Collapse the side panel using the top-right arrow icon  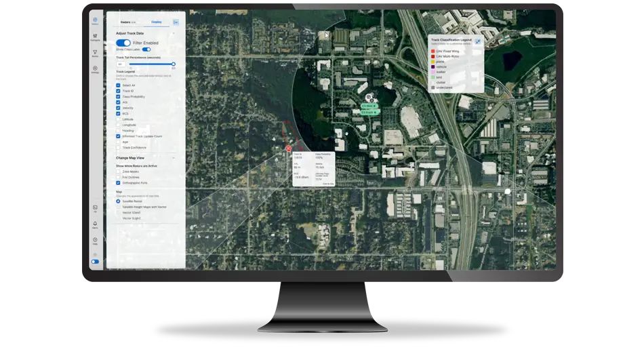tap(176, 22)
